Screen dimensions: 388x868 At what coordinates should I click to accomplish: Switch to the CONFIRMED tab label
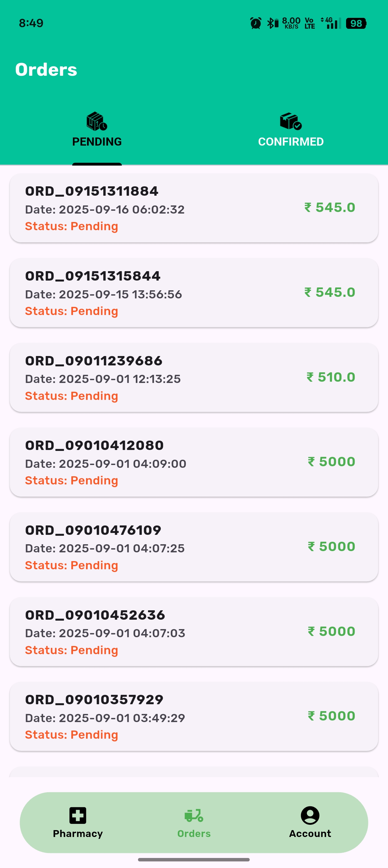[x=291, y=142]
